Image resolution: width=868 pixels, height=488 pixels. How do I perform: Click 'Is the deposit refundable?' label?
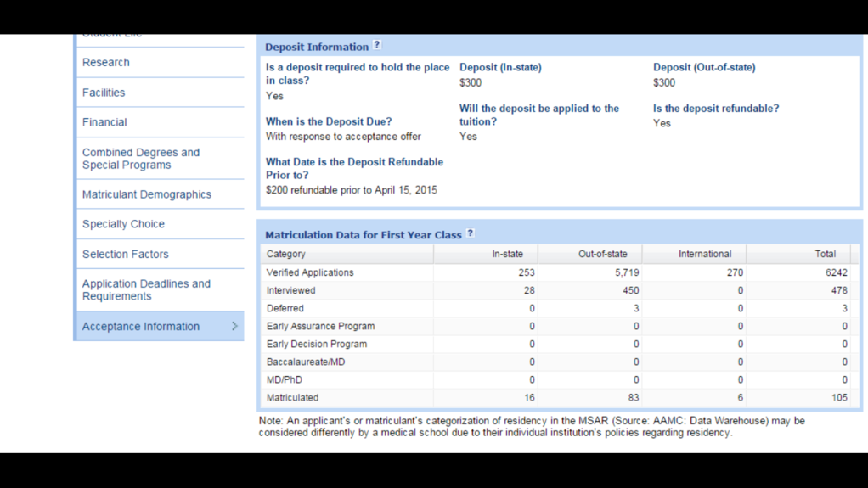tap(716, 109)
